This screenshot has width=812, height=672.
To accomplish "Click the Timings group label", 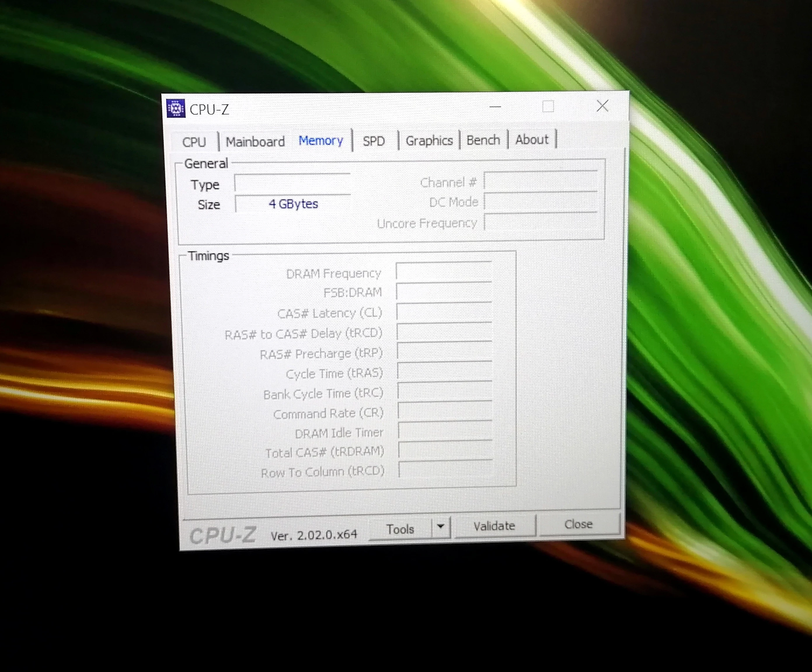I will click(208, 256).
